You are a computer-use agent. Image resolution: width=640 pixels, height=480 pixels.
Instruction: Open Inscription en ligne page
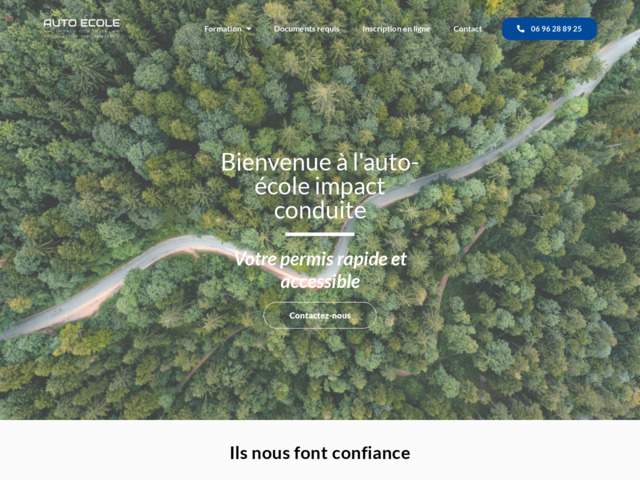(x=396, y=29)
